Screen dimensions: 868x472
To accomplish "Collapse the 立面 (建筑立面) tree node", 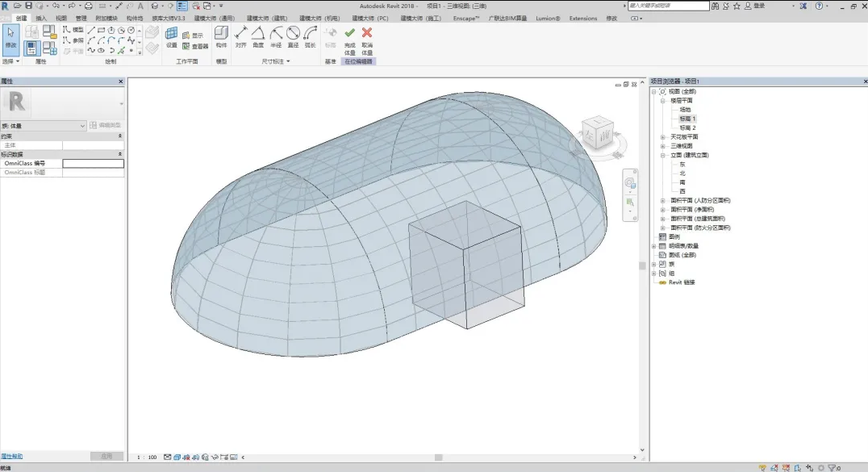I will tap(663, 155).
